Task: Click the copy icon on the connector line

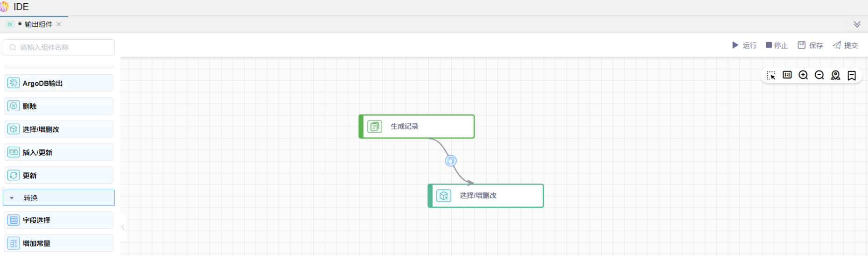Action: coord(450,161)
